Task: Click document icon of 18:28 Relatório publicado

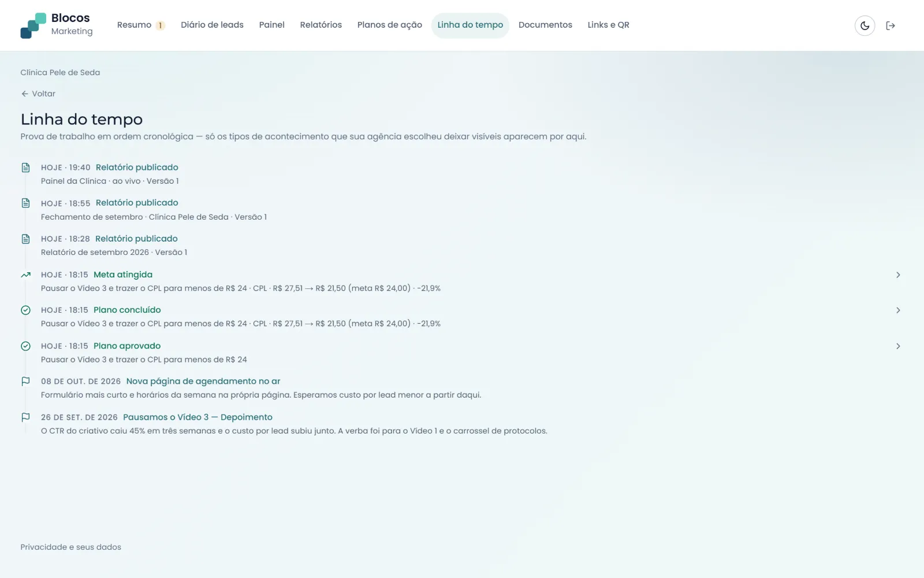Action: click(25, 239)
